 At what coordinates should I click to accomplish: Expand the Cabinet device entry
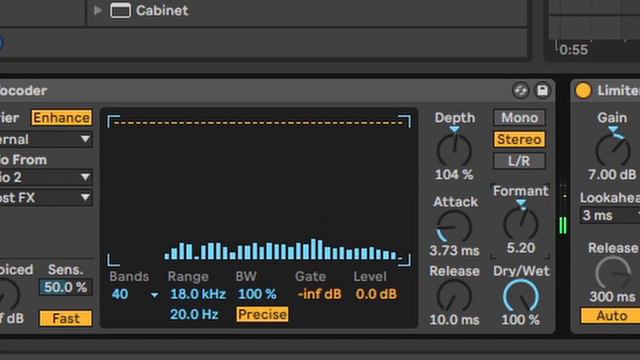[x=97, y=10]
